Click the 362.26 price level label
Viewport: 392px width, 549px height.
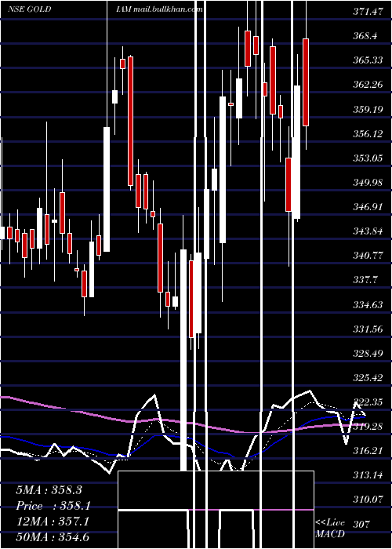pos(368,85)
